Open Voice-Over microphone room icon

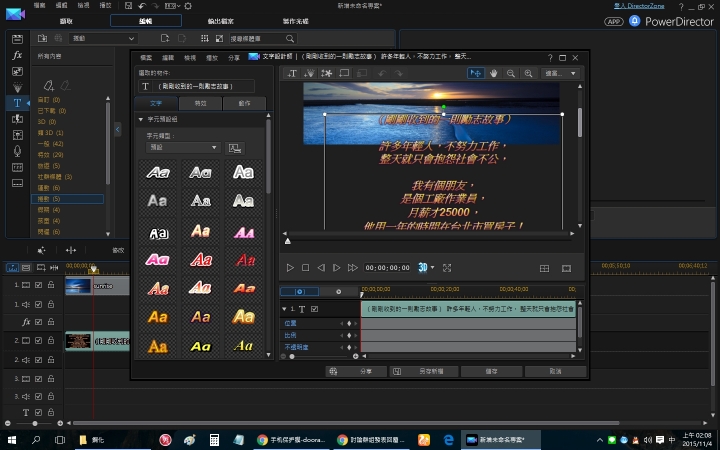point(17,151)
